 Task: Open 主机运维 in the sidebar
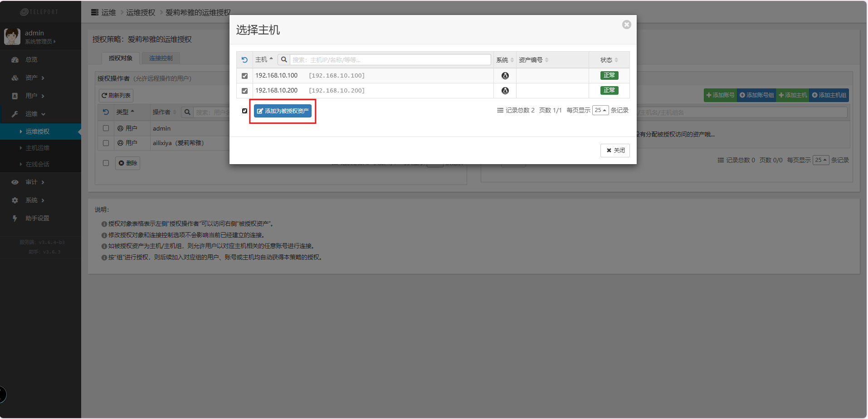(38, 148)
